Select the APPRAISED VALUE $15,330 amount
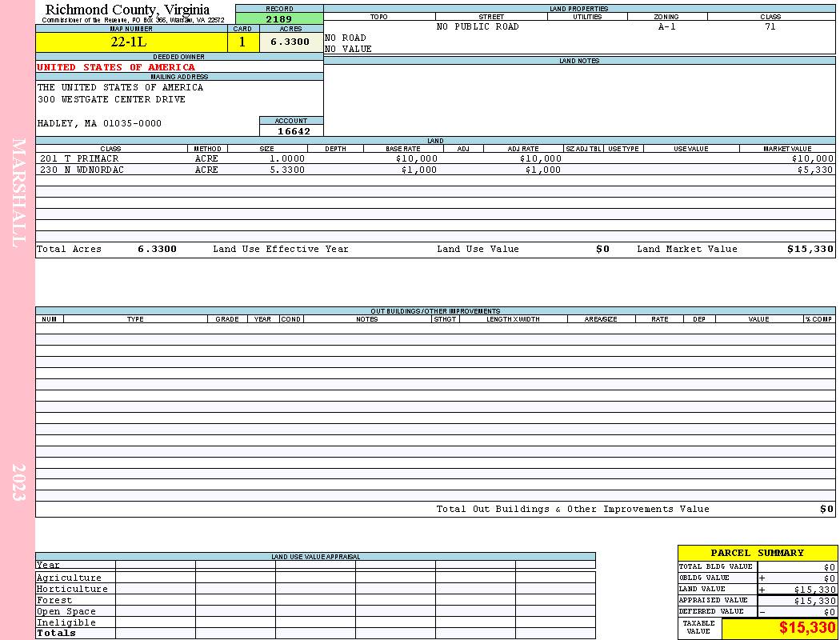The image size is (840, 640). pyautogui.click(x=815, y=601)
